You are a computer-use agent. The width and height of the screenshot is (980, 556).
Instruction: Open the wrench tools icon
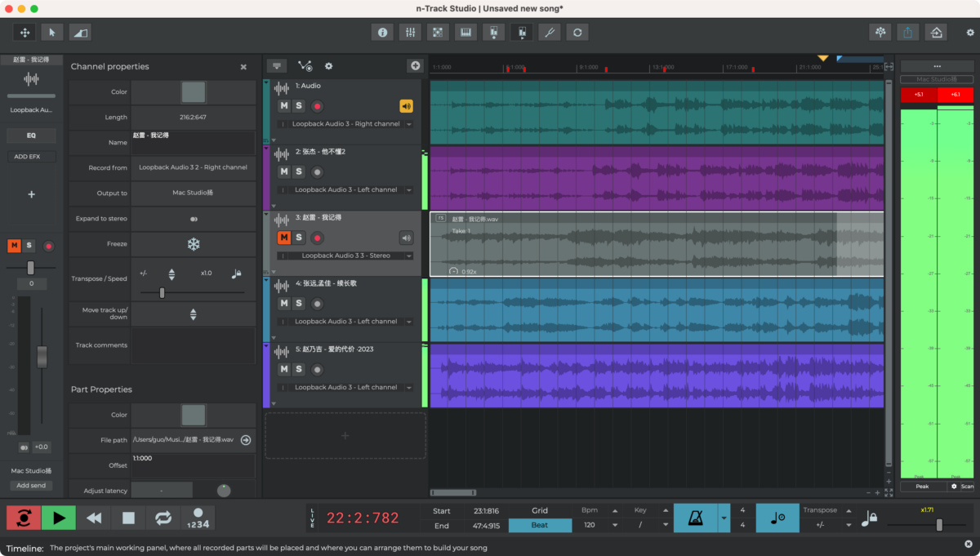tap(550, 32)
